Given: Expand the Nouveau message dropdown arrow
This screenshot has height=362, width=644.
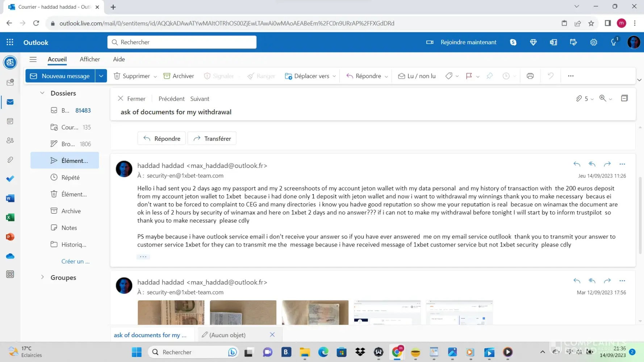Looking at the screenshot, I should click(x=101, y=76).
